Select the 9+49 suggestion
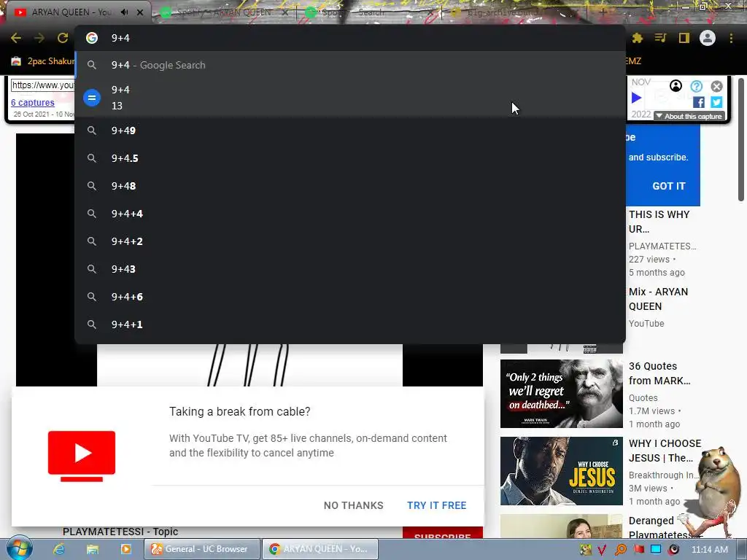Viewport: 747px width, 560px height. pyautogui.click(x=350, y=131)
